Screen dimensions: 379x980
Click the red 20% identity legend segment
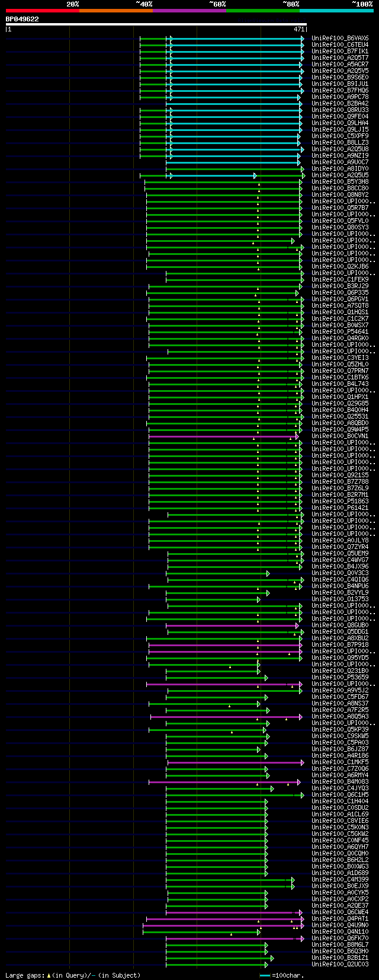(x=42, y=11)
